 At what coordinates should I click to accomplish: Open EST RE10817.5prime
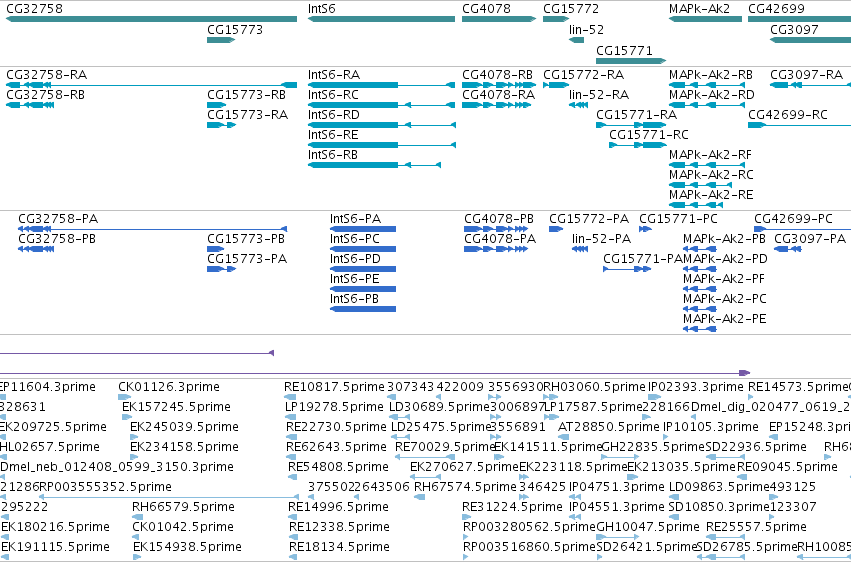pyautogui.click(x=334, y=387)
